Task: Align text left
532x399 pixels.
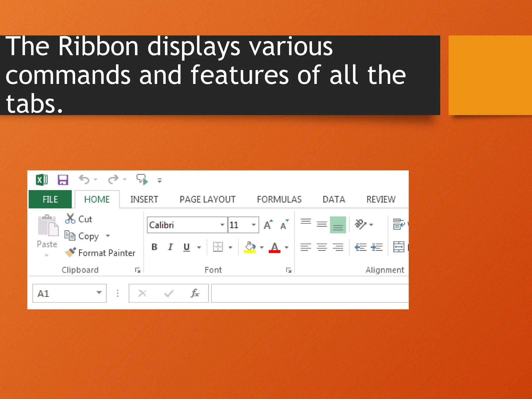Action: [306, 247]
